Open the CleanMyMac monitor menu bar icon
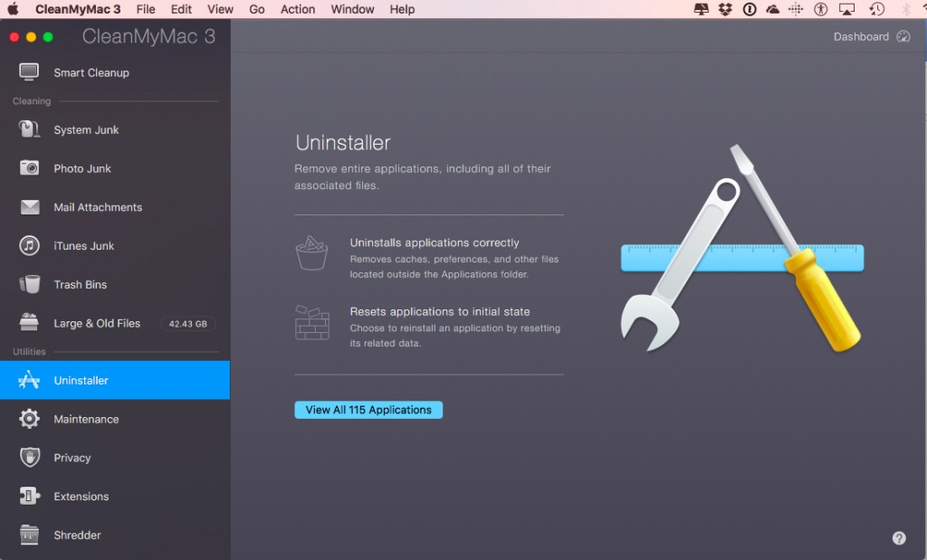 click(x=702, y=9)
